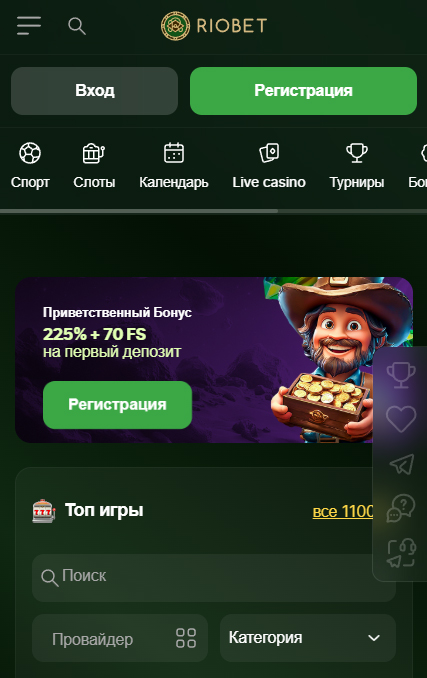
Task: Click the top Регистрация button
Action: [303, 91]
